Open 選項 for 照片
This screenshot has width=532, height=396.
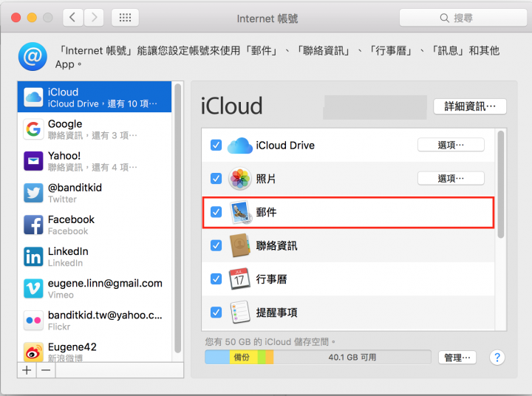451,178
